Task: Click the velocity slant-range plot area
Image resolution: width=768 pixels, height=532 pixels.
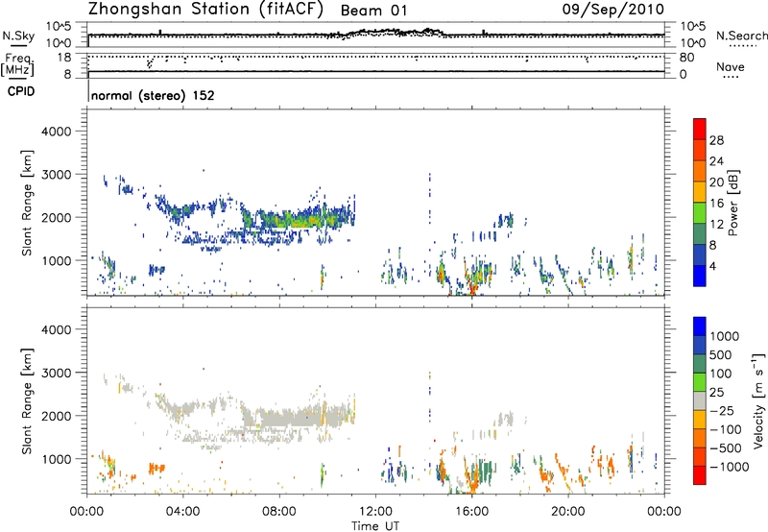Action: pyautogui.click(x=375, y=400)
